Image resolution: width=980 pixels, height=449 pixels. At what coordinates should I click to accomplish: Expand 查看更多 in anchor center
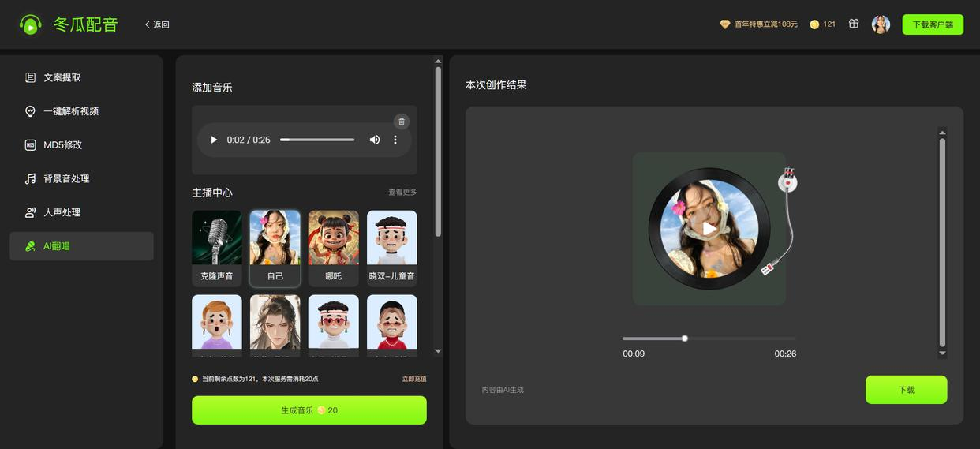coord(402,193)
